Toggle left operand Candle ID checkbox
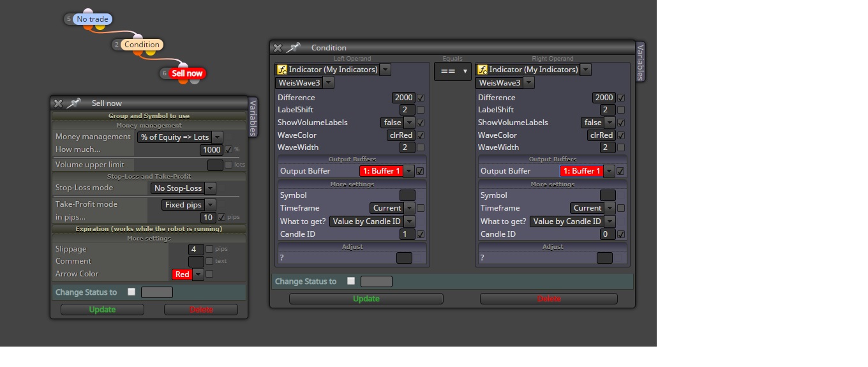Viewport: 868px width, 367px height. pos(421,234)
